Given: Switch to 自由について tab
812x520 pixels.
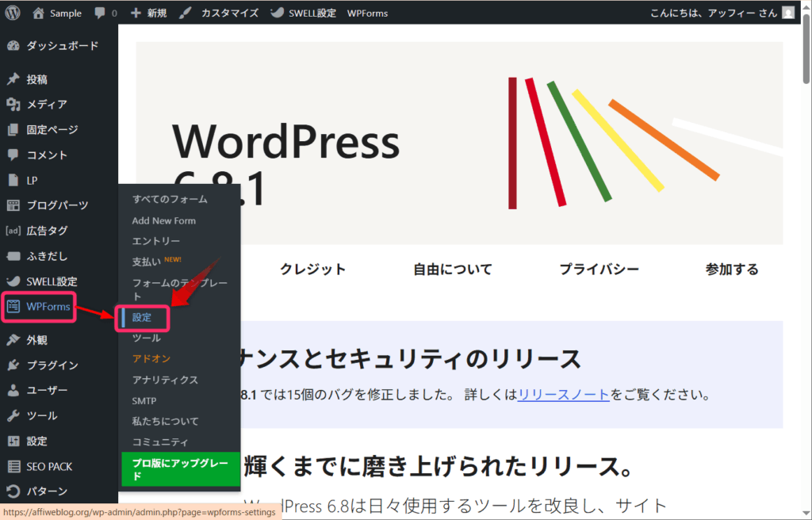Looking at the screenshot, I should (453, 270).
